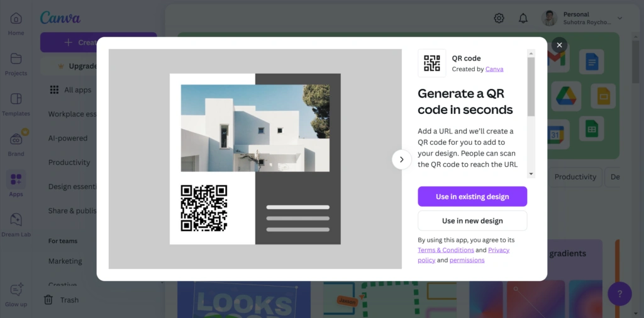
Task: Click the Google Slides icon
Action: 603,96
